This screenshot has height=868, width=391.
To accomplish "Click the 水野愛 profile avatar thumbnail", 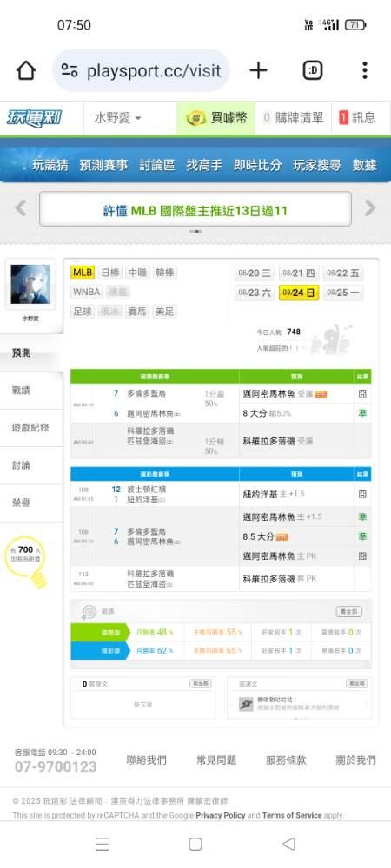I will [30, 284].
